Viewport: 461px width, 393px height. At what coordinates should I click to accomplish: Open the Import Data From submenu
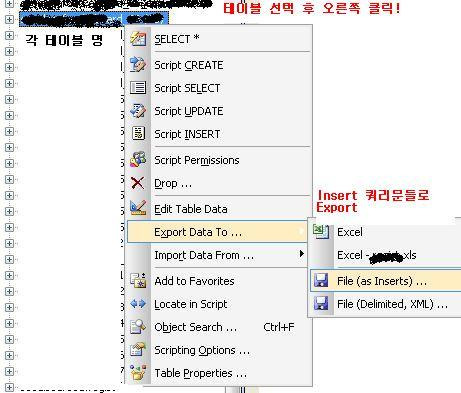[217, 255]
